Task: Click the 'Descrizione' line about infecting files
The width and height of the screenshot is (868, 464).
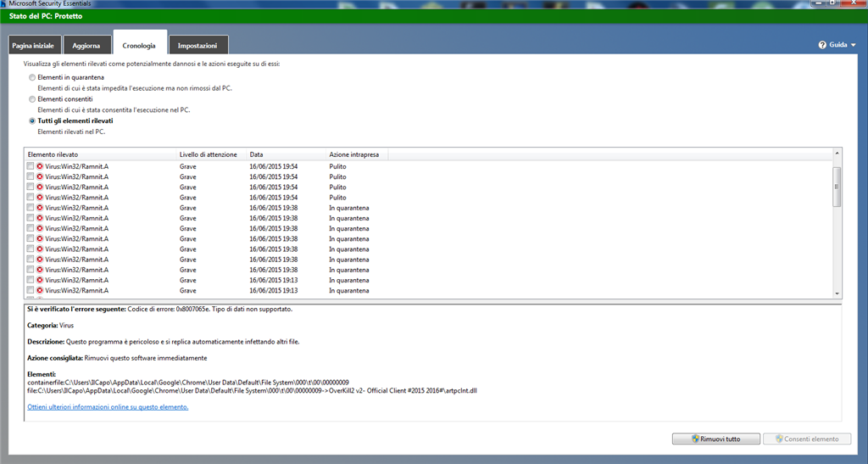Action: coord(164,342)
